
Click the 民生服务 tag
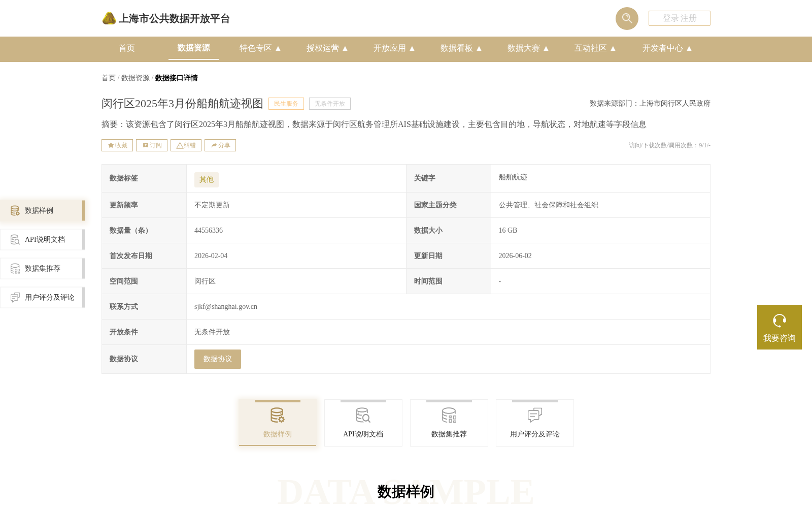[x=286, y=104]
